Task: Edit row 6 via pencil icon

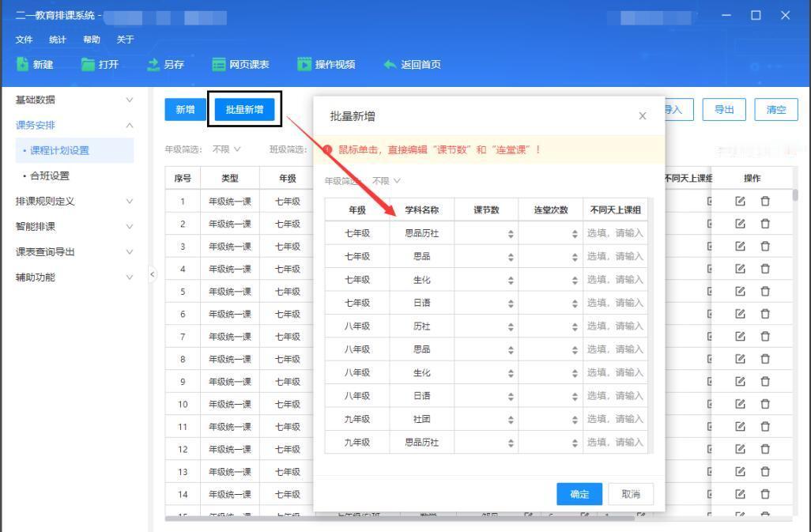Action: click(740, 314)
